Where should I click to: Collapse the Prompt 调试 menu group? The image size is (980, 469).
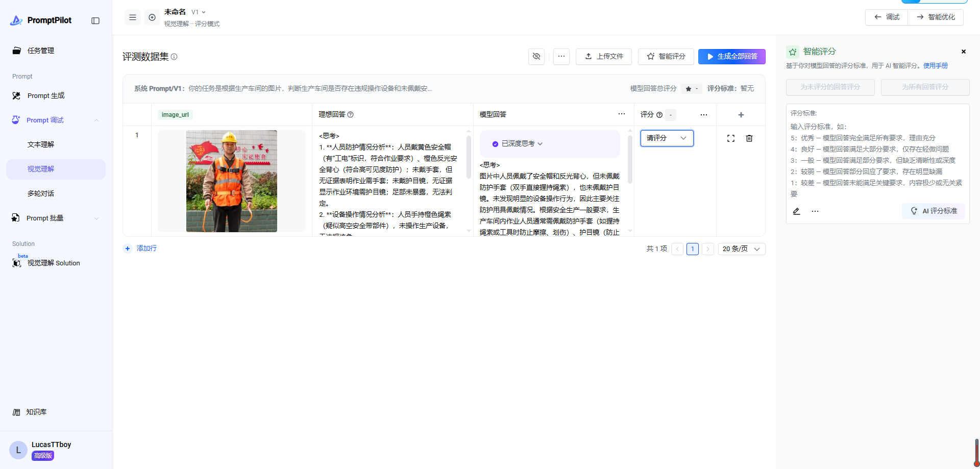pyautogui.click(x=96, y=120)
